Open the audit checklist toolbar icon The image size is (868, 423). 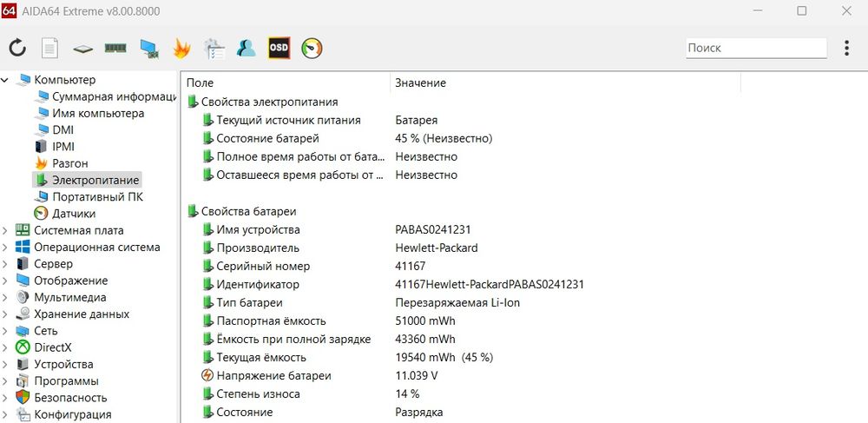tap(214, 49)
